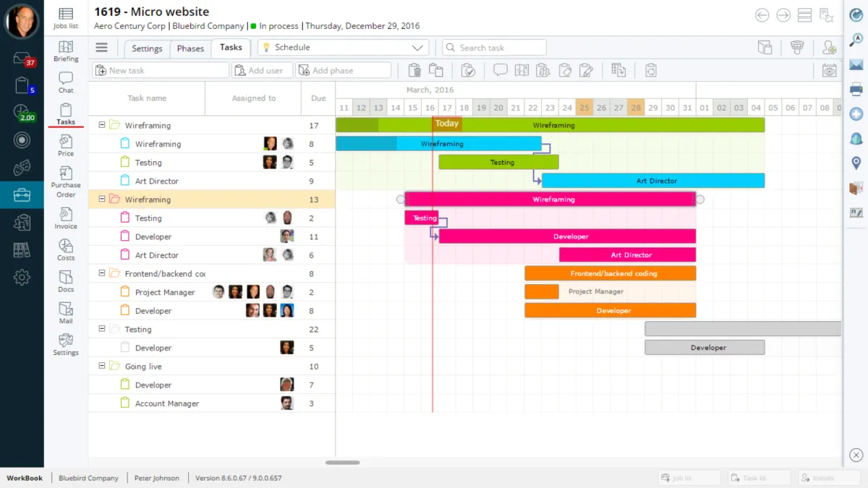Click the Job id field in status bar
Screen dimensions: 868x488
click(x=689, y=478)
